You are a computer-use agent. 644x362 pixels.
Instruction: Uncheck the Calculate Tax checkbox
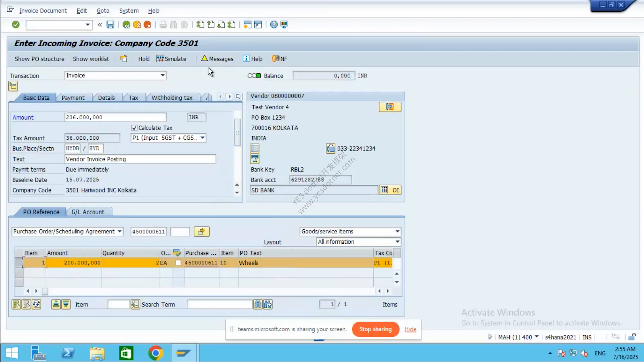pos(134,128)
